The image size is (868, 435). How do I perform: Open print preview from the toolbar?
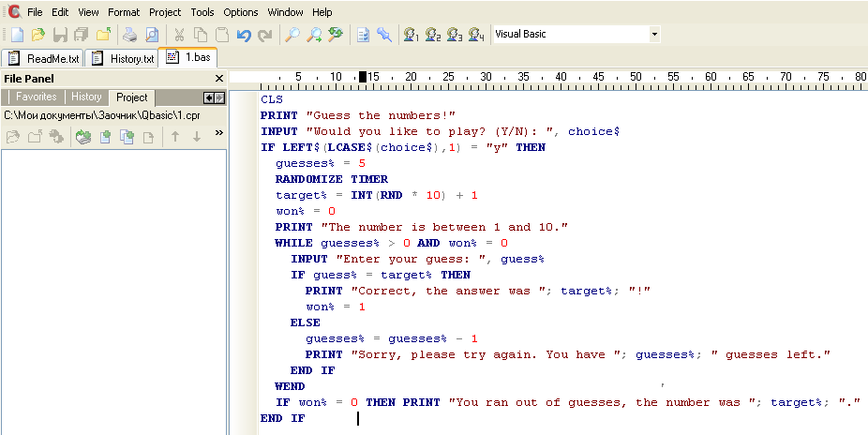coord(152,35)
